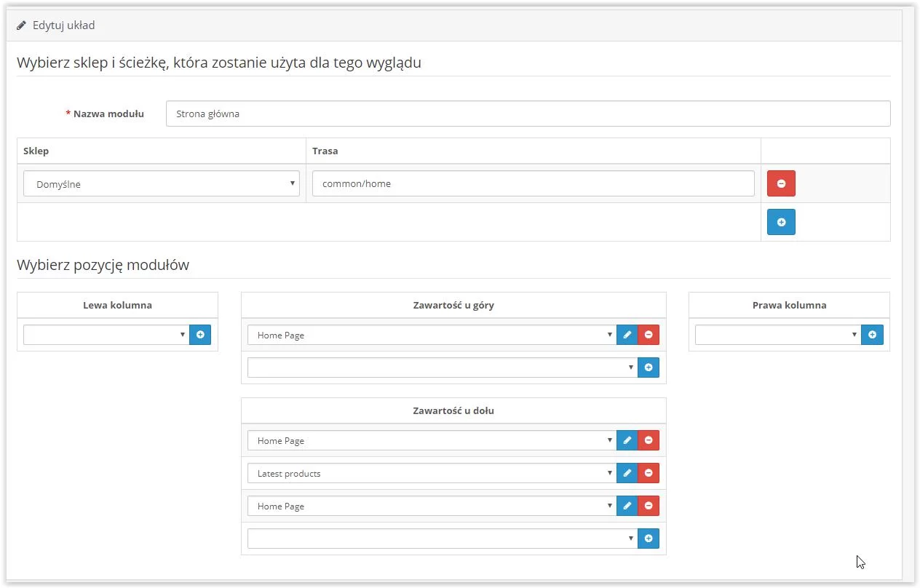Click pencil icon beside Edytuj układ
920x588 pixels.
tap(22, 25)
